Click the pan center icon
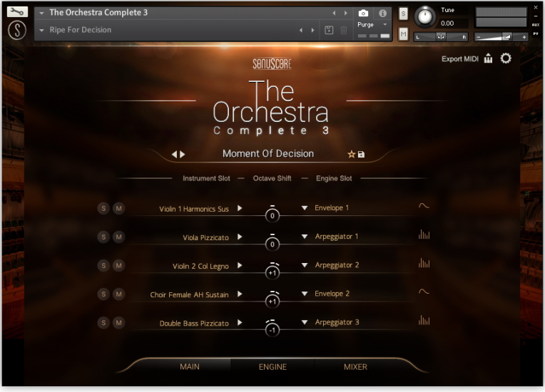 441,37
